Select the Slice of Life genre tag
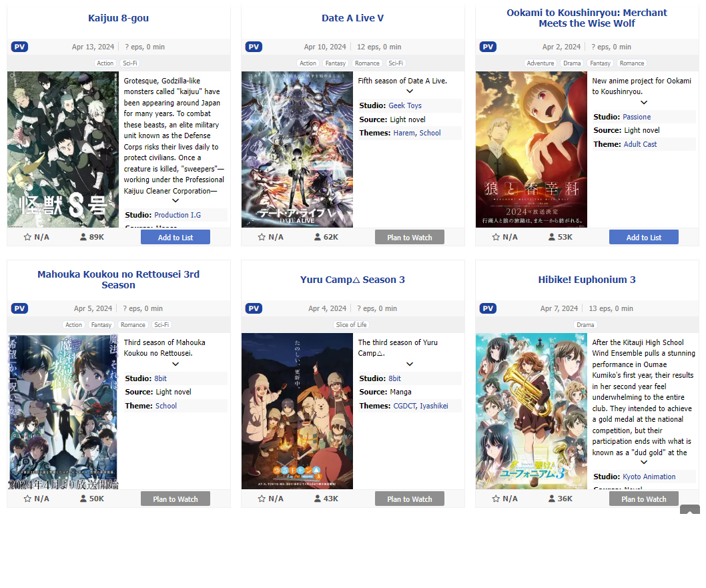The height and width of the screenshot is (588, 706). (351, 325)
